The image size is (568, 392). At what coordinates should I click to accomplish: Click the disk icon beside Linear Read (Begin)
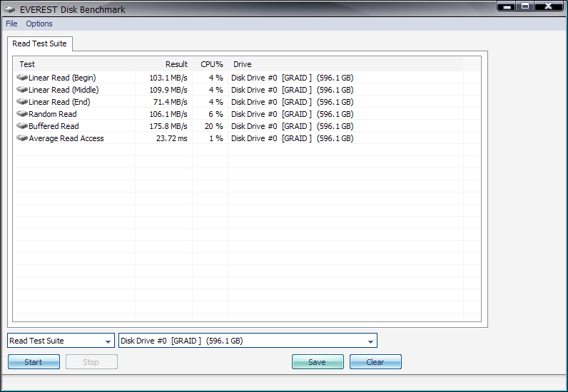coord(22,78)
